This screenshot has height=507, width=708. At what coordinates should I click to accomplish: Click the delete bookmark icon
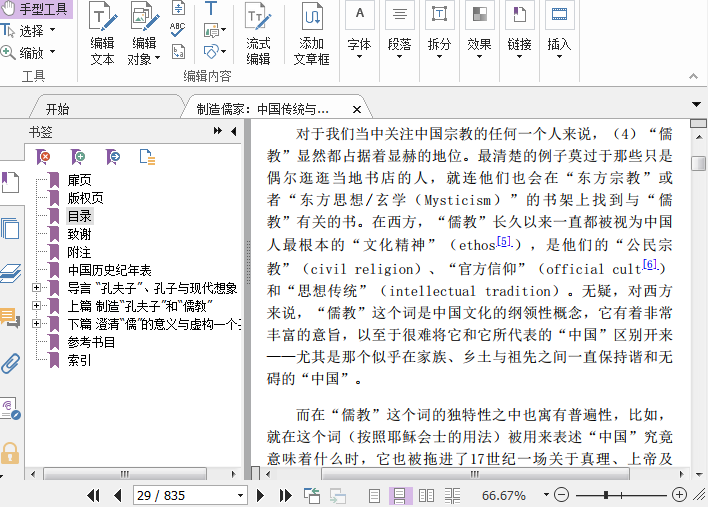coord(43,157)
